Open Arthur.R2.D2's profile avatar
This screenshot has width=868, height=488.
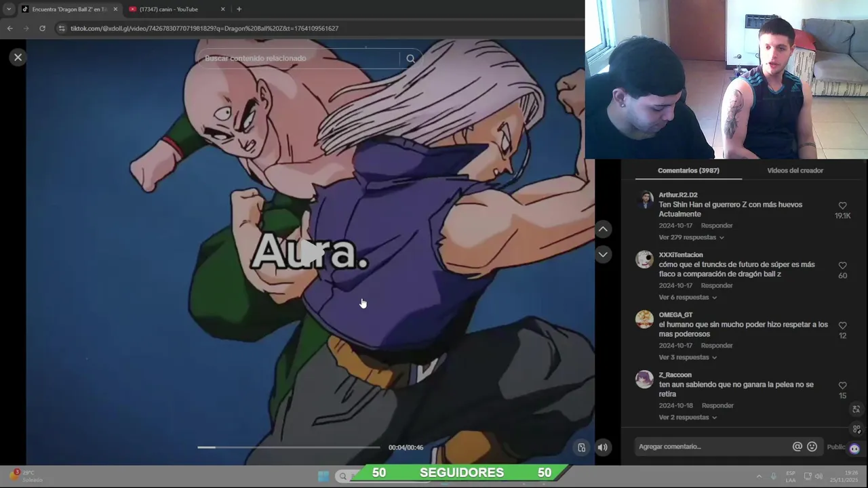644,199
